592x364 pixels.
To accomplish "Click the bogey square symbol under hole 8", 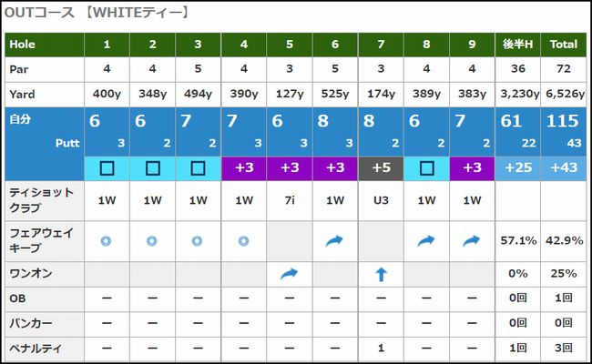I will 426,168.
